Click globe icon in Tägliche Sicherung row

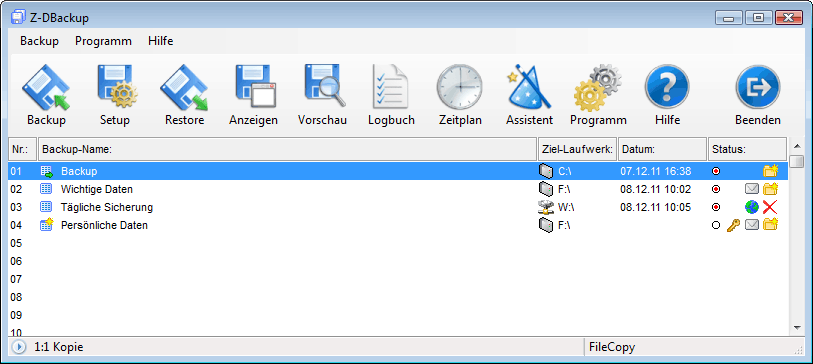[752, 207]
